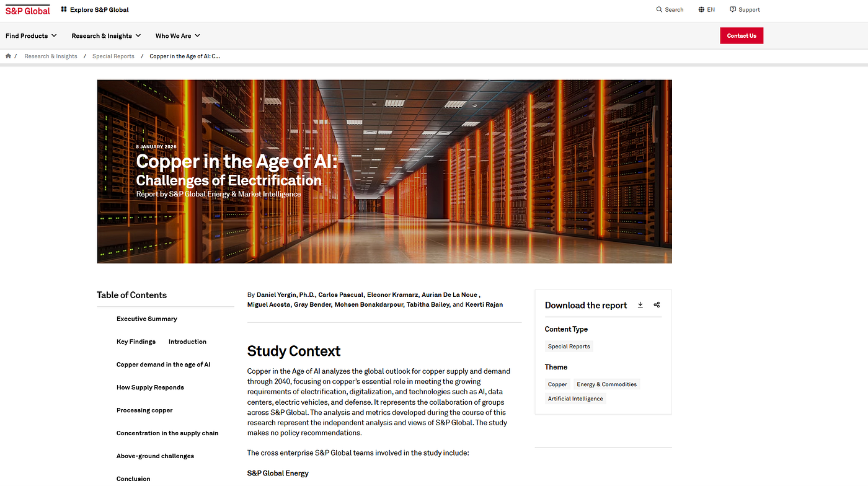
Task: Click author name Carlos Pascual
Action: (x=340, y=295)
